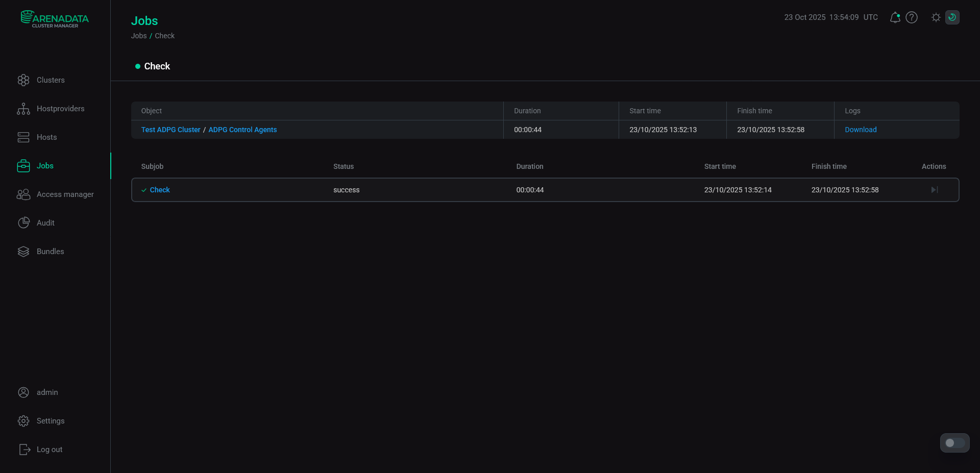Open the Access manager section
This screenshot has height=473, width=980.
point(65,194)
